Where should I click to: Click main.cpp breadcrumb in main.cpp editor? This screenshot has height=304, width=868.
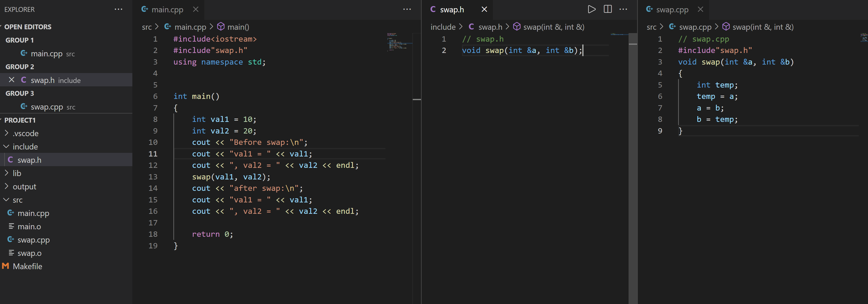[190, 27]
